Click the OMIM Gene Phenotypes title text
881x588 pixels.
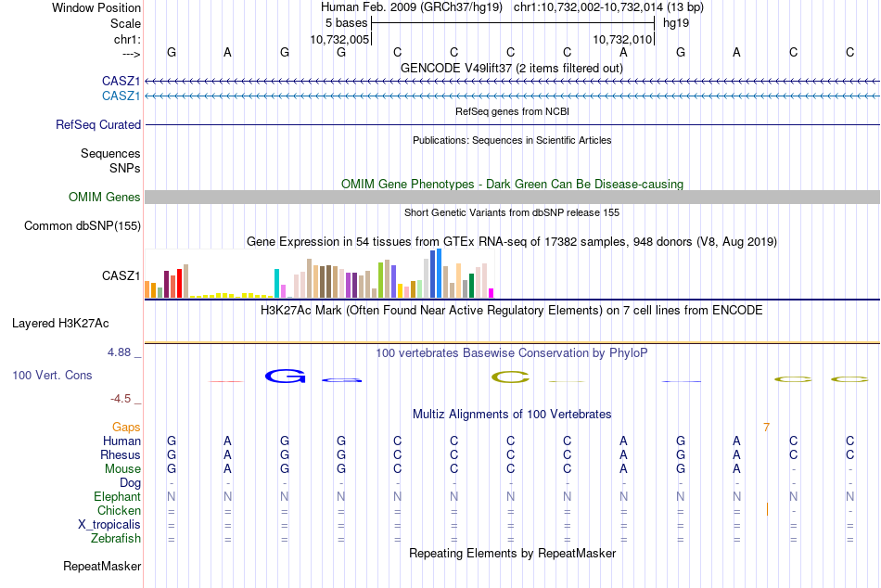click(513, 185)
